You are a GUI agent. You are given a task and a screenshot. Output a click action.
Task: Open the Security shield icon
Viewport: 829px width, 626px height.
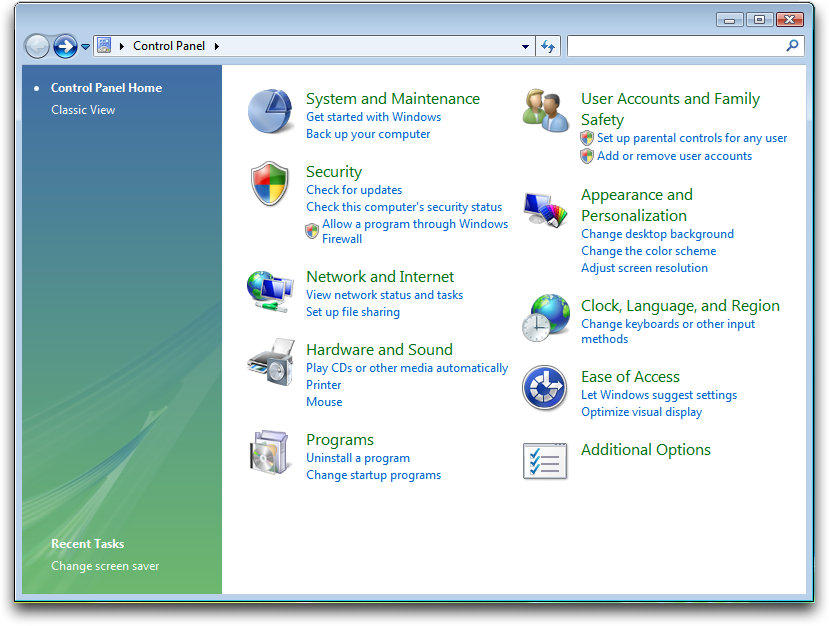[270, 183]
